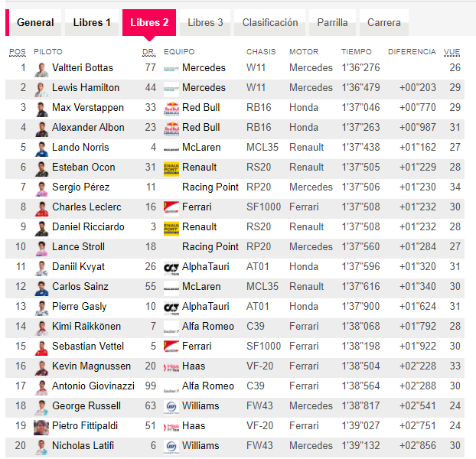The image size is (476, 459).
Task: Click chassis MCL35 in Norris row
Action: coord(262,147)
